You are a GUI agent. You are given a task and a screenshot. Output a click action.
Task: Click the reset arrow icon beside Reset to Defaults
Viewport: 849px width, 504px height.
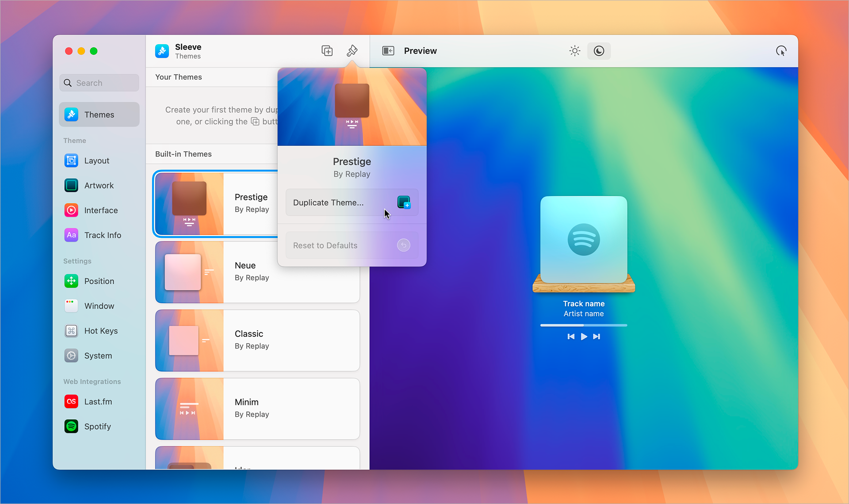click(403, 245)
